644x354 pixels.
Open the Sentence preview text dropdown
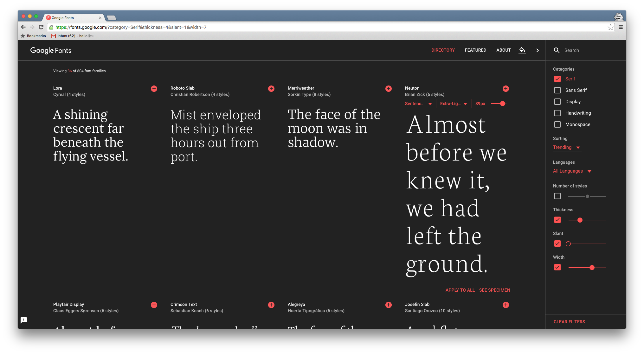(x=418, y=104)
